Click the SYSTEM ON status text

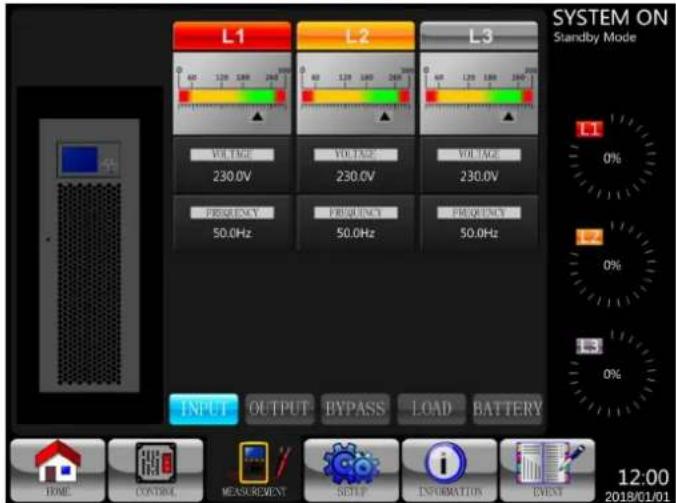pyautogui.click(x=610, y=18)
